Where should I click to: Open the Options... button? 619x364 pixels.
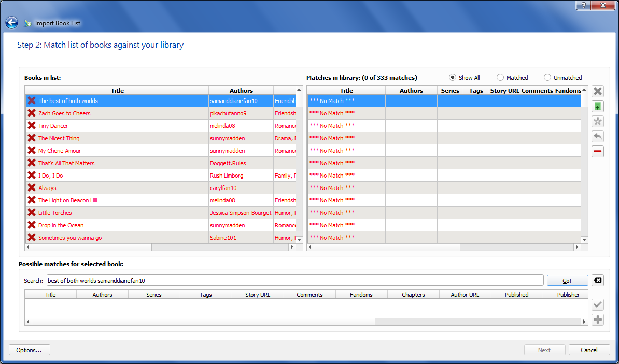[29, 350]
